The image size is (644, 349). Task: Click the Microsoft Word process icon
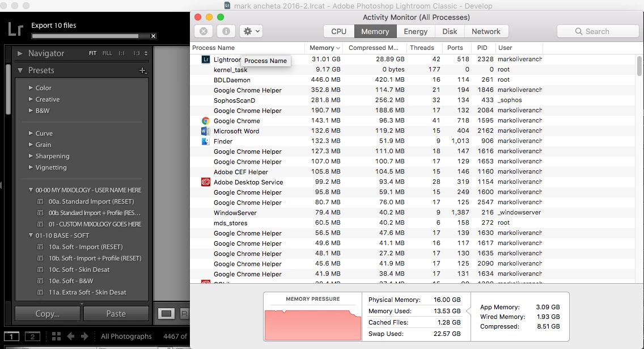click(x=206, y=131)
